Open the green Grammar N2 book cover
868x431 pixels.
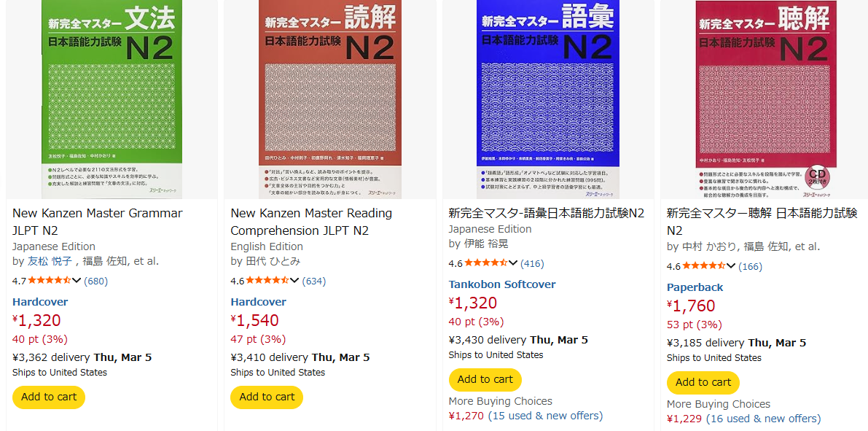point(112,98)
